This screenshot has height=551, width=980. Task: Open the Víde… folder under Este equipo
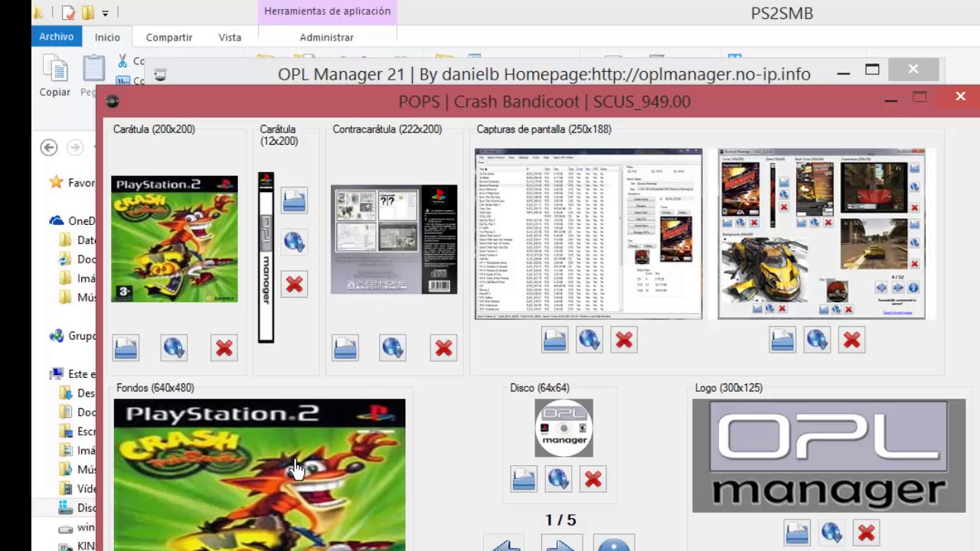point(77,489)
